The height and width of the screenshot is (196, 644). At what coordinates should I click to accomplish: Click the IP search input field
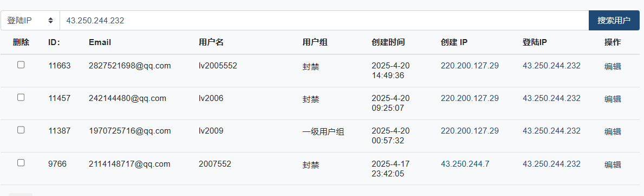click(x=324, y=20)
